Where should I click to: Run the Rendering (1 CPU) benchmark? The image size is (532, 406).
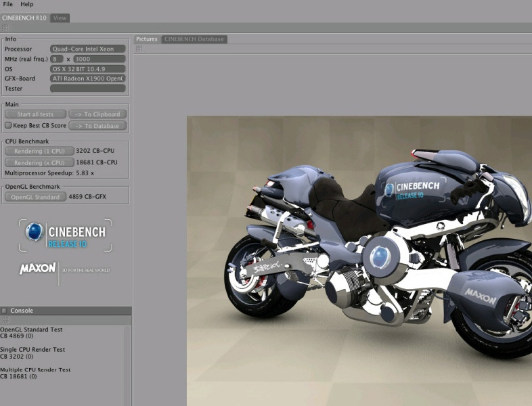(39, 151)
